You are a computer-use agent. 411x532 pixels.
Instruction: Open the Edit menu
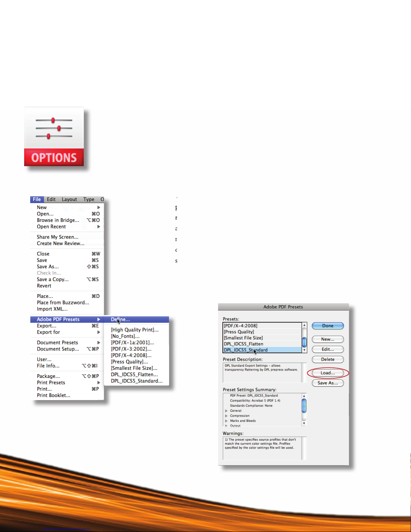[51, 199]
